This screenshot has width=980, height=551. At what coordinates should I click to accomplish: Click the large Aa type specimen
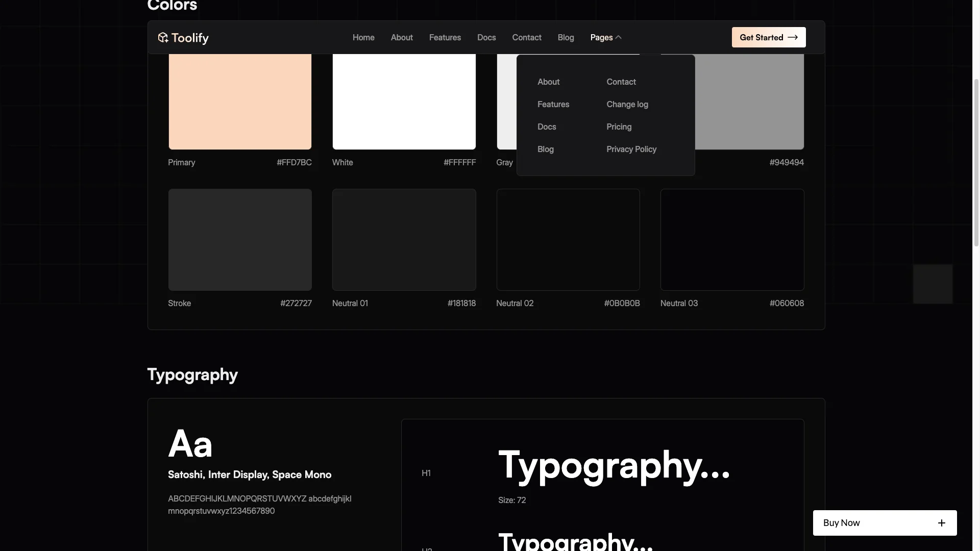click(190, 443)
